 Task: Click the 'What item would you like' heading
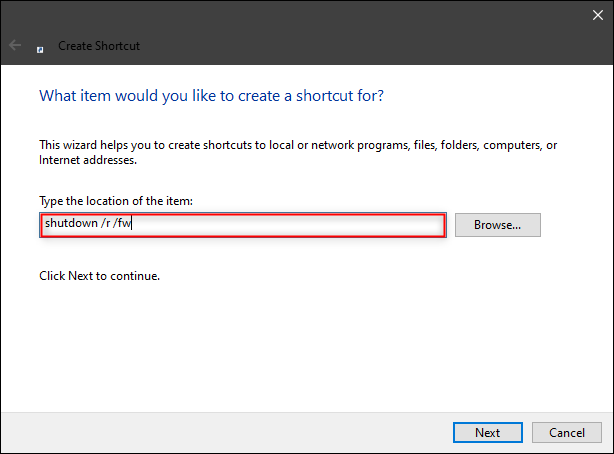click(211, 96)
